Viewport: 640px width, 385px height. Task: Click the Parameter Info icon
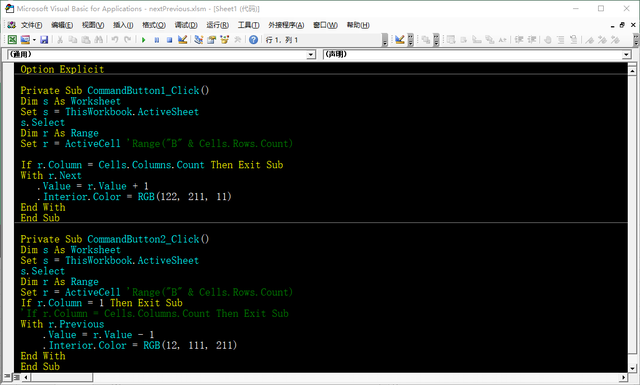tap(489, 40)
